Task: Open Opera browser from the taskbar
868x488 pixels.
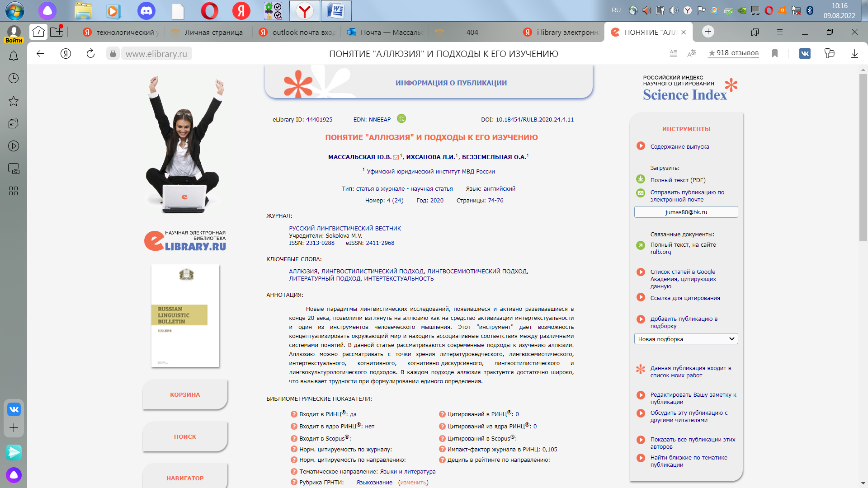Action: coord(209,10)
